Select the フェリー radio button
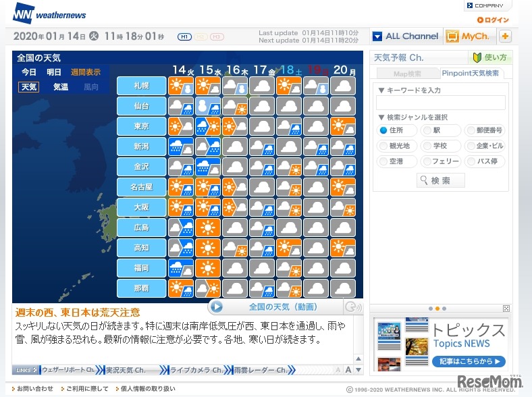 click(x=427, y=161)
